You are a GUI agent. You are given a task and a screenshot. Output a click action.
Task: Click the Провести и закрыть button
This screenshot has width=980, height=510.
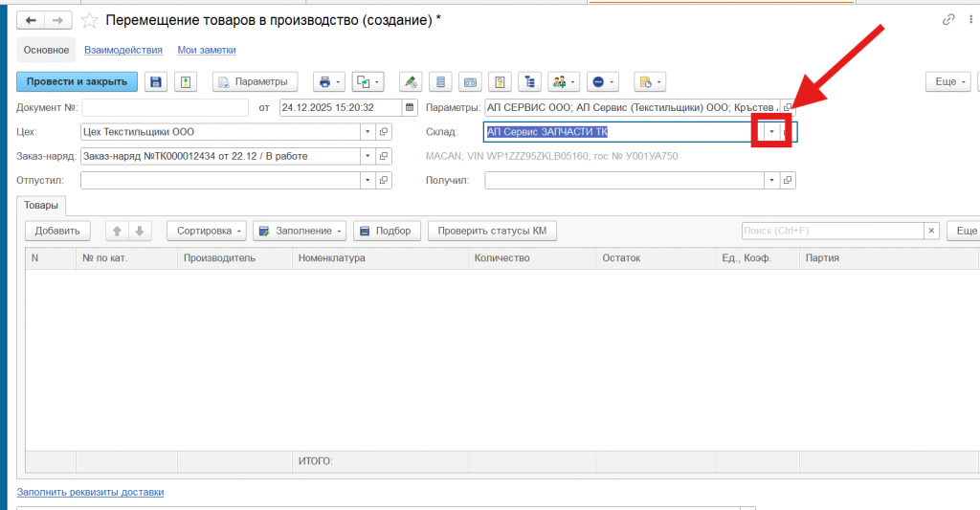[78, 82]
